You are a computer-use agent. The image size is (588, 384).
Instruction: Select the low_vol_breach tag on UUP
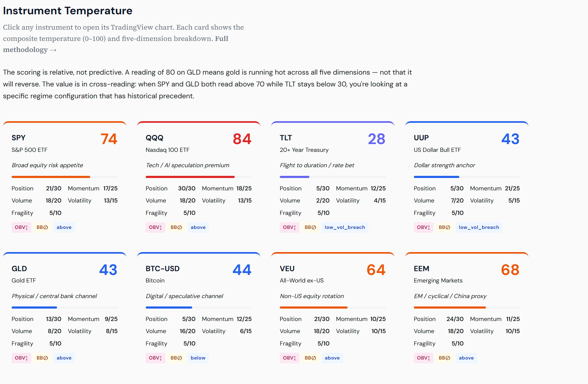[x=479, y=227]
